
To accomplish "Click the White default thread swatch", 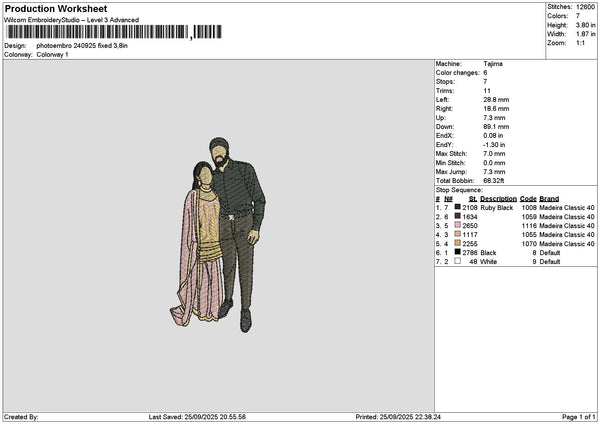I will [x=457, y=261].
